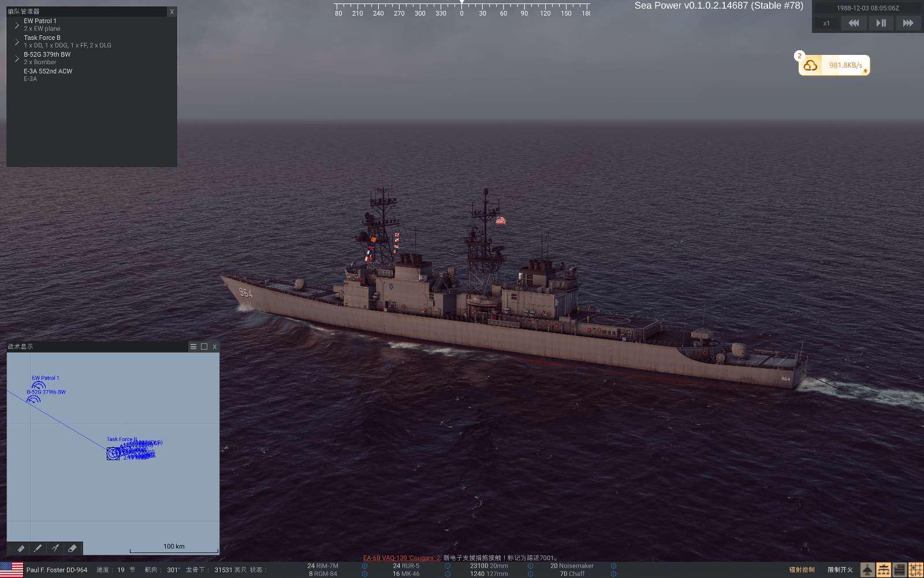
Task: Select E-3A 552nd ACW entry
Action: (48, 75)
